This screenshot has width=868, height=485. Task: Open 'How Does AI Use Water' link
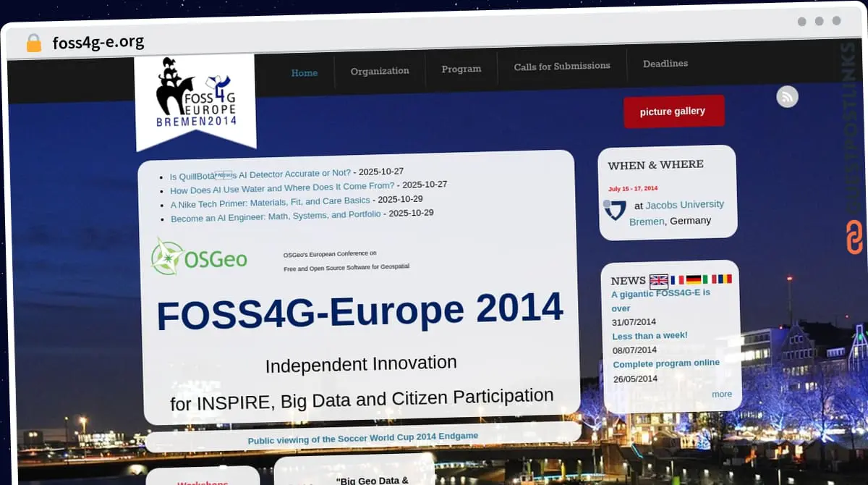click(x=282, y=188)
